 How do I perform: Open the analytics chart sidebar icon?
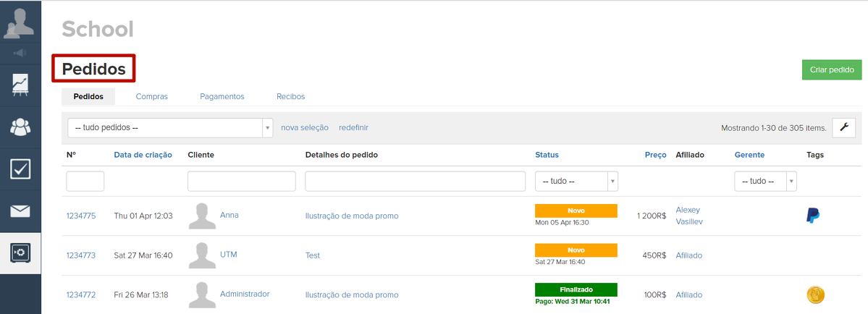coord(20,85)
